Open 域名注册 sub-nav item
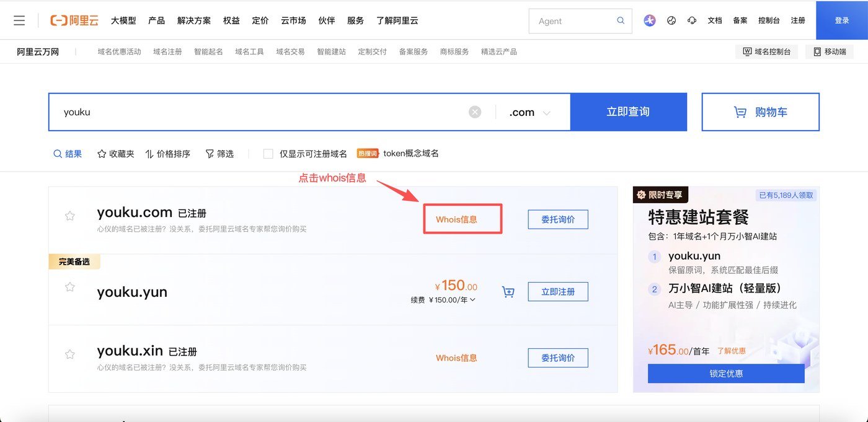868x422 pixels. [167, 51]
